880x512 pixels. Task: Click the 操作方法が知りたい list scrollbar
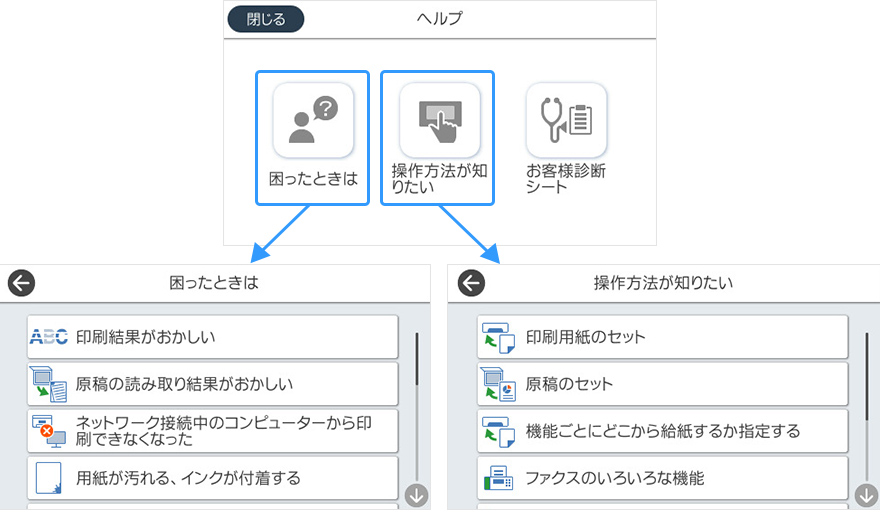coord(866,380)
